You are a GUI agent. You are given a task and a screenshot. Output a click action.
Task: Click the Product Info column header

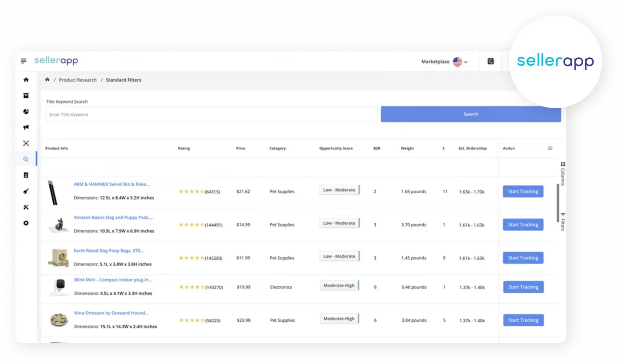(x=56, y=148)
